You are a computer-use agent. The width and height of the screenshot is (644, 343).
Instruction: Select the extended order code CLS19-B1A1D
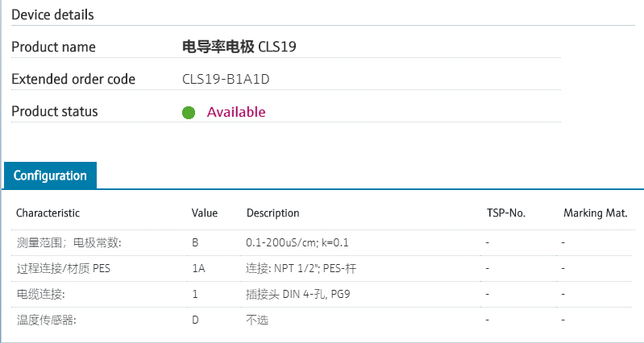click(231, 79)
